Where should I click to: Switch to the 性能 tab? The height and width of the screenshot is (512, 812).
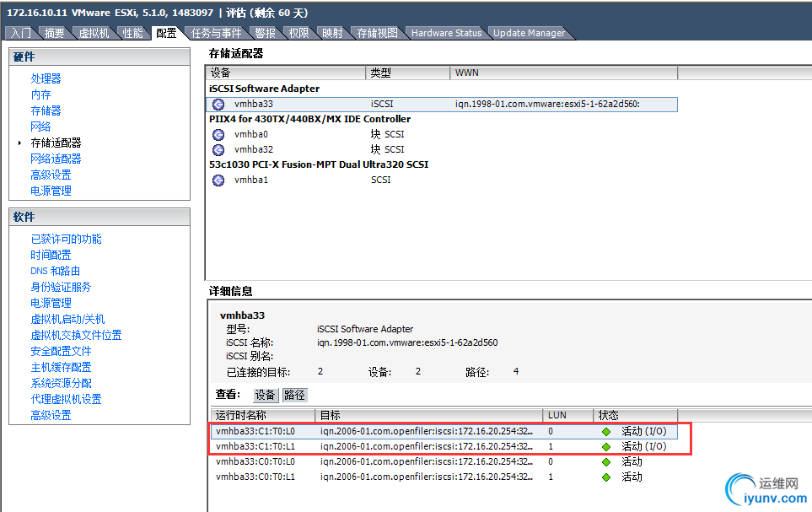coord(132,33)
